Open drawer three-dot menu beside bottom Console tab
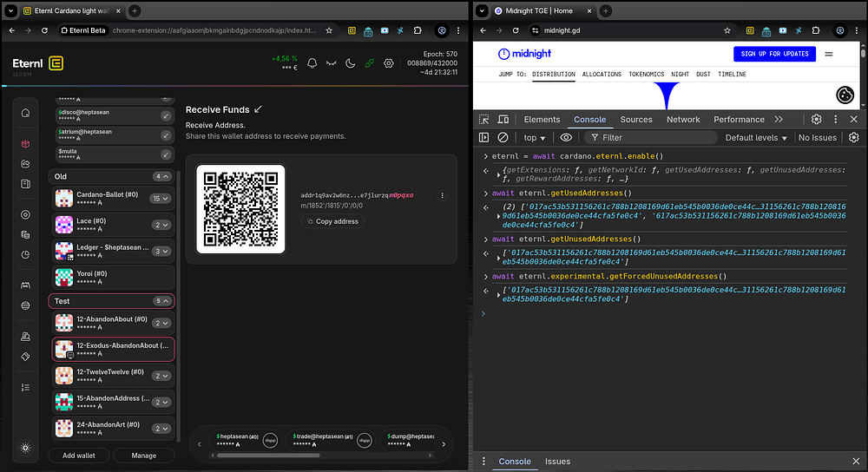This screenshot has width=868, height=472. click(483, 461)
